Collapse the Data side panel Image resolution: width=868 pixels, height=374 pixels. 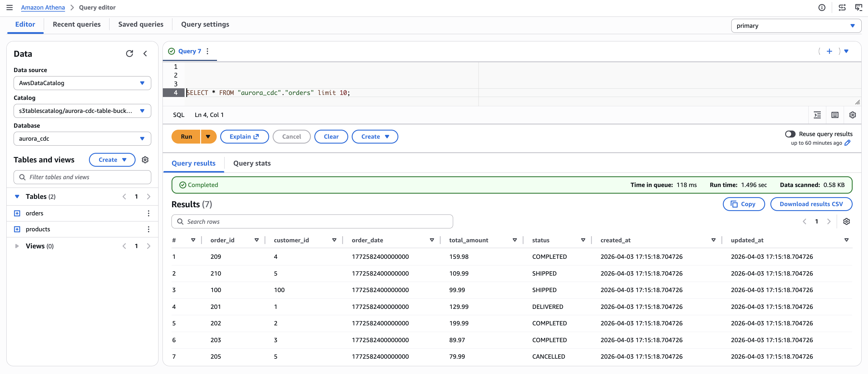[x=145, y=54]
